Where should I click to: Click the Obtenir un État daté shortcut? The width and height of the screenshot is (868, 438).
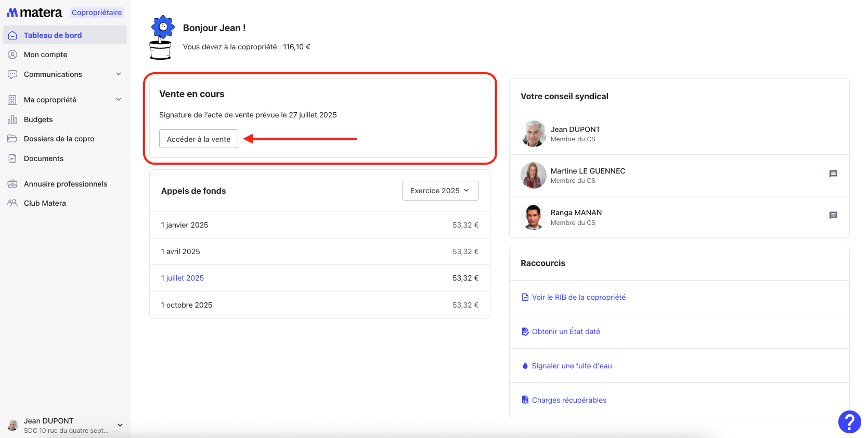click(x=566, y=331)
